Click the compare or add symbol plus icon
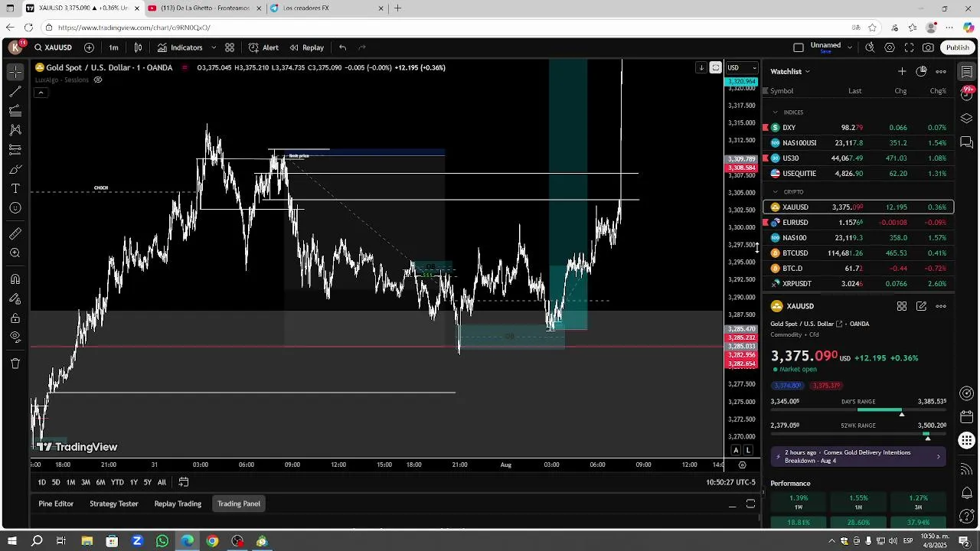This screenshot has height=551, width=980. pos(89,47)
